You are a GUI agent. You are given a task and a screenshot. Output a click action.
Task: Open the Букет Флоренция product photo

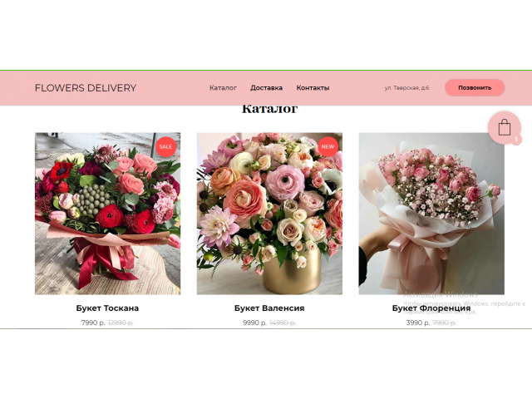[x=431, y=214]
